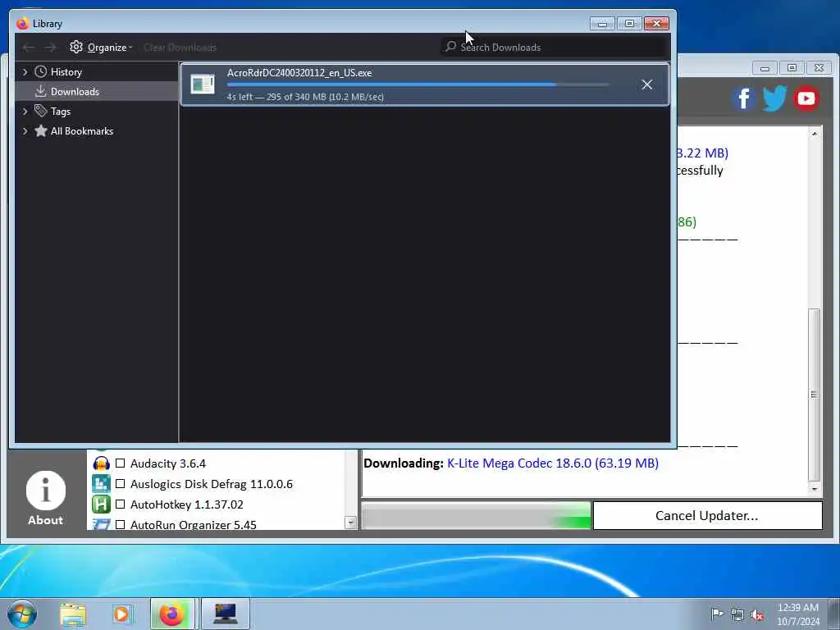Click the AutoHotkey 1.1.37.02 label
840x630 pixels.
[x=186, y=504]
